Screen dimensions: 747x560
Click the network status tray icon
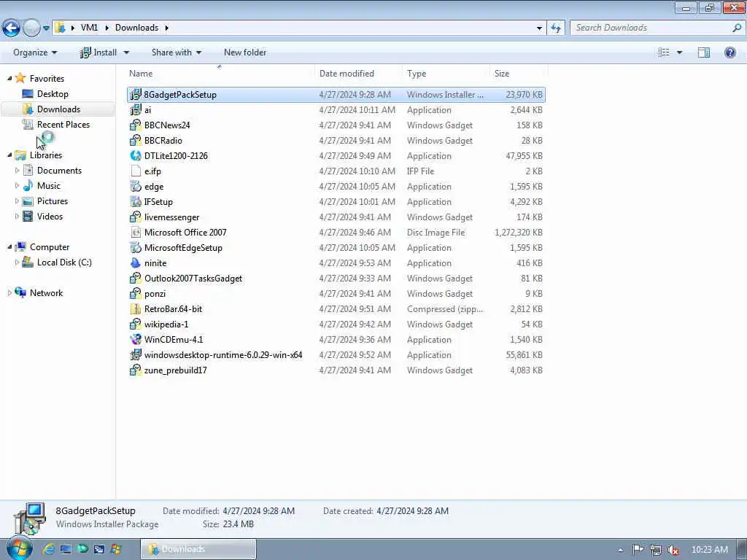[656, 550]
